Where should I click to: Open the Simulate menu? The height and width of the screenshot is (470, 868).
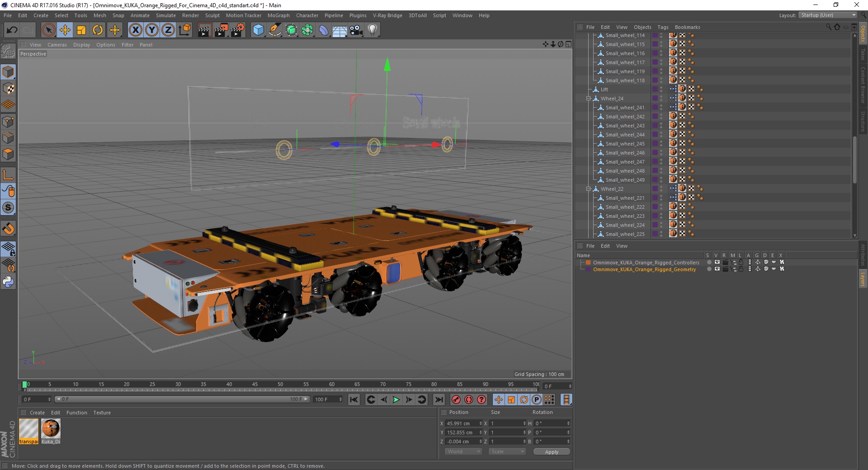(166, 15)
